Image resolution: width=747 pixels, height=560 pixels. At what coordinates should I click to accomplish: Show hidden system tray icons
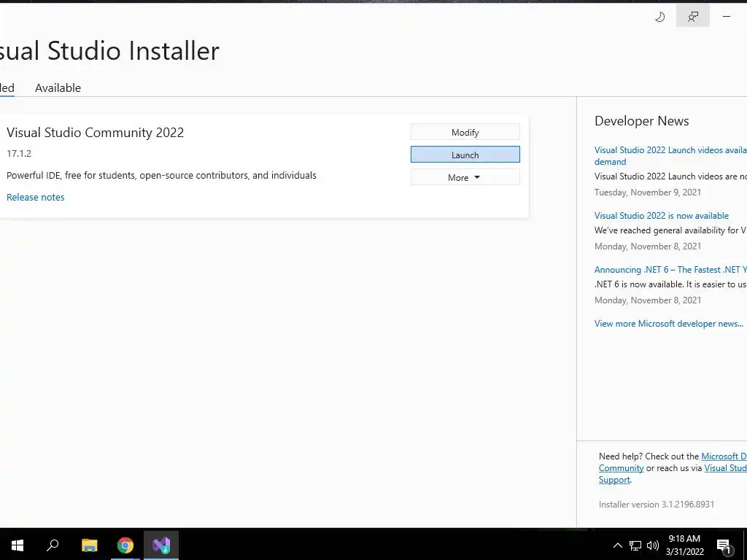[617, 545]
